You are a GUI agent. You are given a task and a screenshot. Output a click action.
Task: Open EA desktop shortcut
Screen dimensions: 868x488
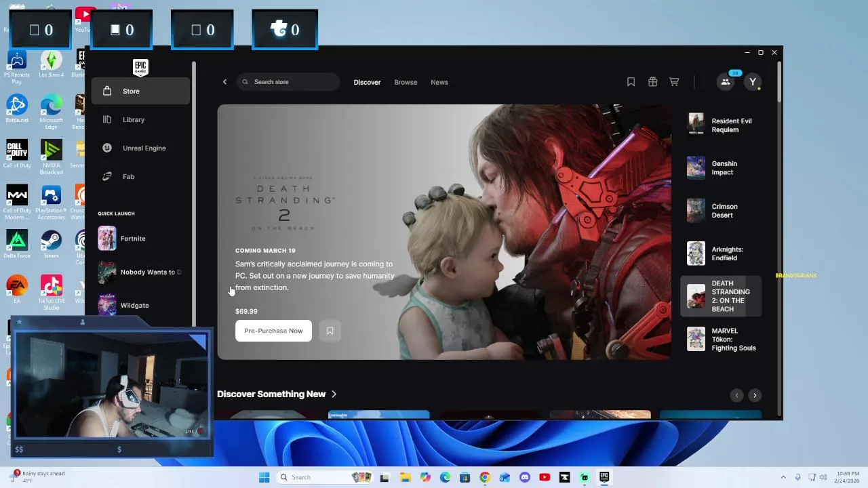tap(17, 289)
